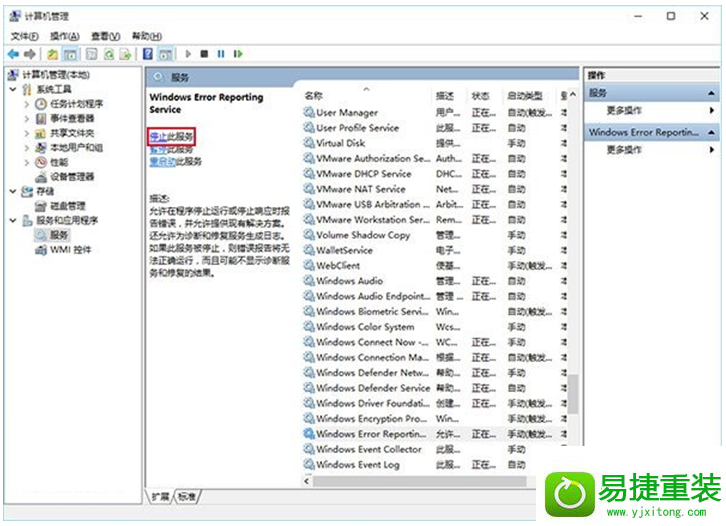Open 更多操作 under 服务 actions
Viewport: 726px width, 526px height.
click(624, 111)
